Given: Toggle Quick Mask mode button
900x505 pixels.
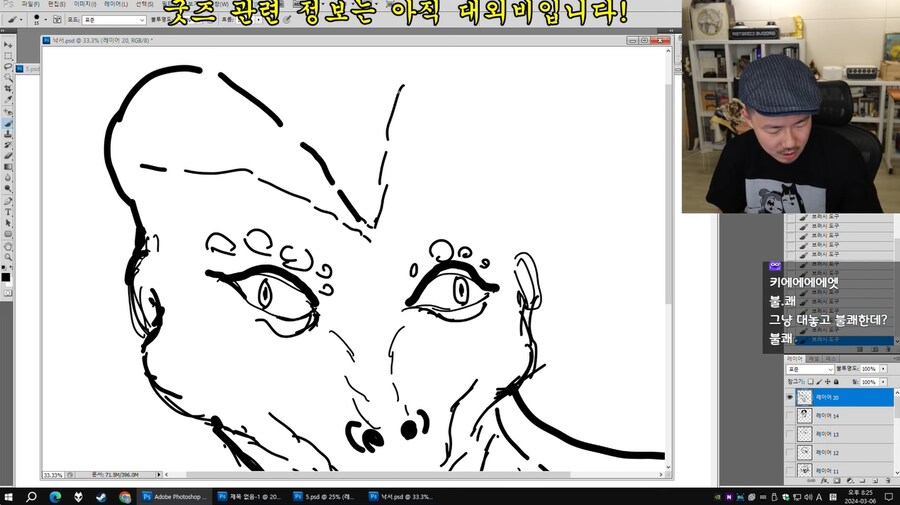Looking at the screenshot, I should coord(8,293).
